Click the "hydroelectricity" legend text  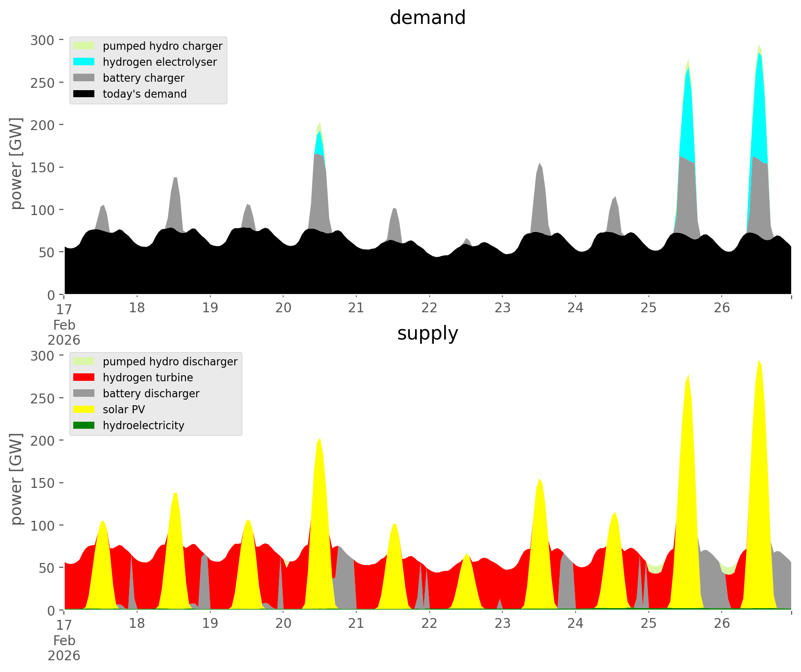[143, 425]
